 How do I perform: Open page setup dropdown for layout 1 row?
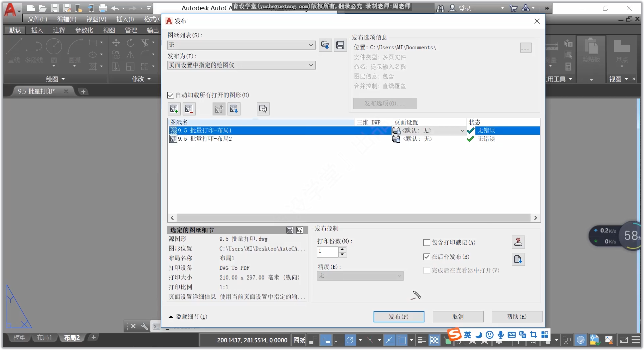[462, 130]
